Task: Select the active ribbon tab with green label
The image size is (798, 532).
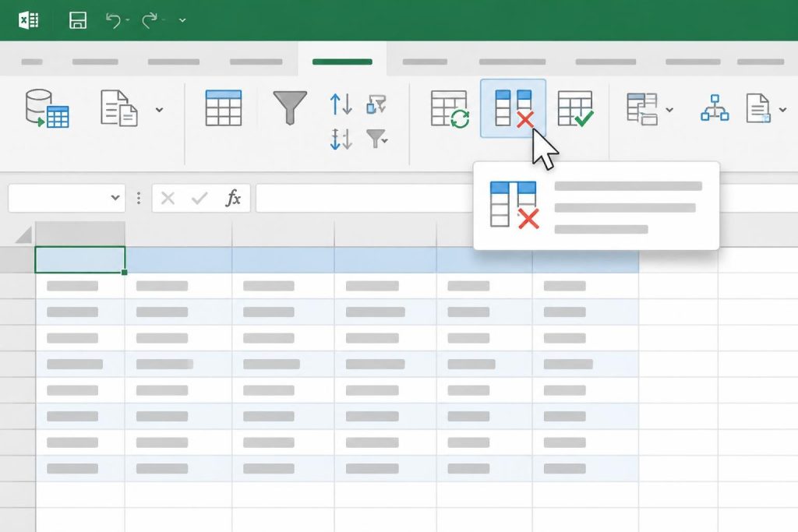Action: tap(342, 62)
